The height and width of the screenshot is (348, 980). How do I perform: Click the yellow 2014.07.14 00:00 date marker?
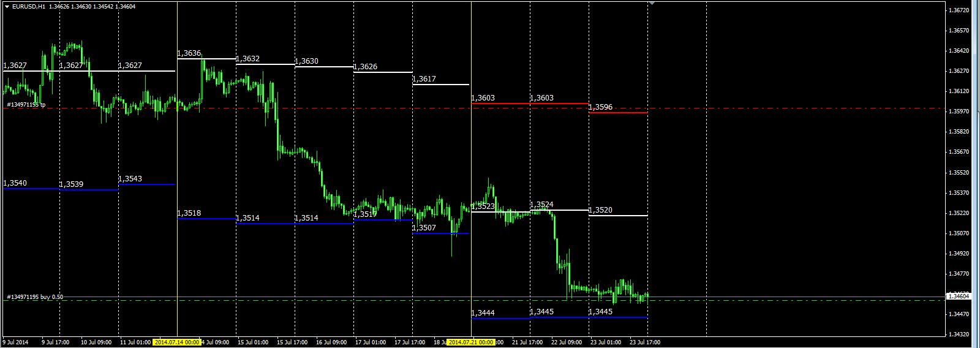(x=177, y=342)
